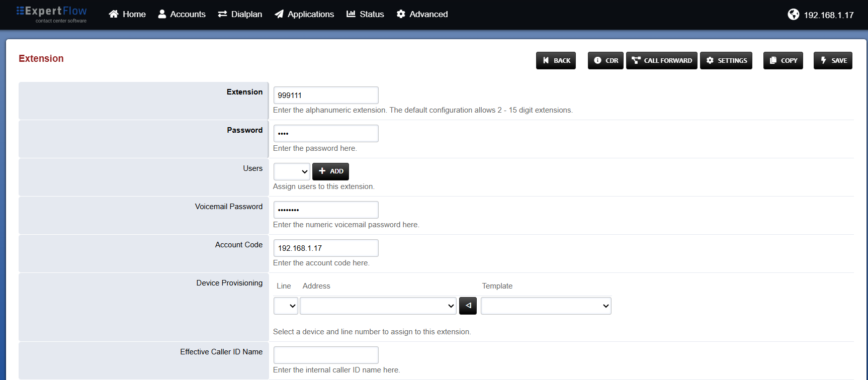Screen dimensions: 868x380
Task: Open the CDR records button
Action: pyautogui.click(x=605, y=60)
